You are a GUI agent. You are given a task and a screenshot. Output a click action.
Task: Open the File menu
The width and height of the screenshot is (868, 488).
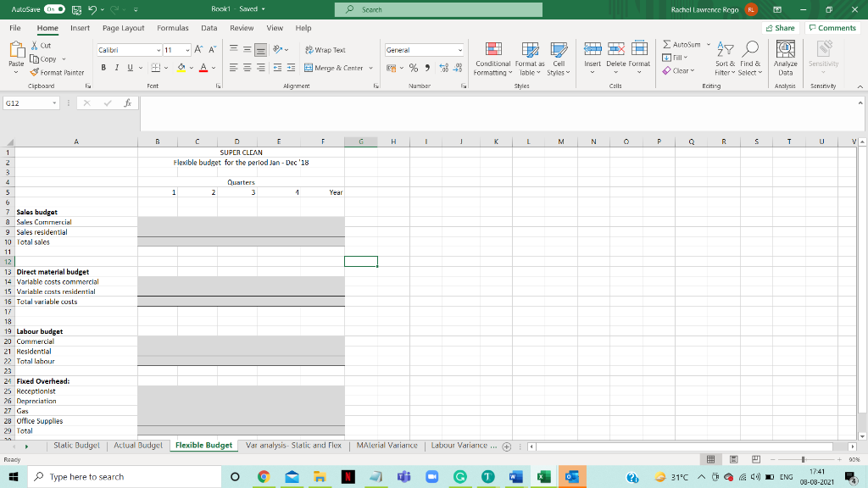15,28
